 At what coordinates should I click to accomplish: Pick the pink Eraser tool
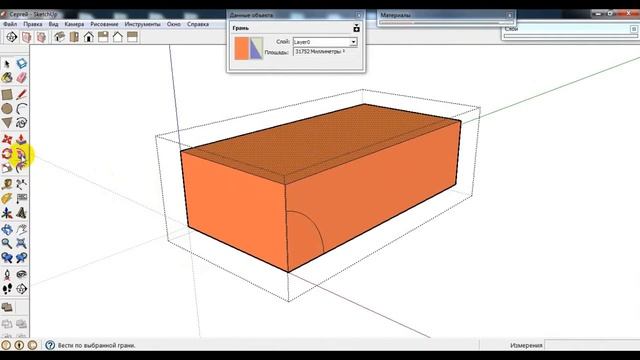22,78
